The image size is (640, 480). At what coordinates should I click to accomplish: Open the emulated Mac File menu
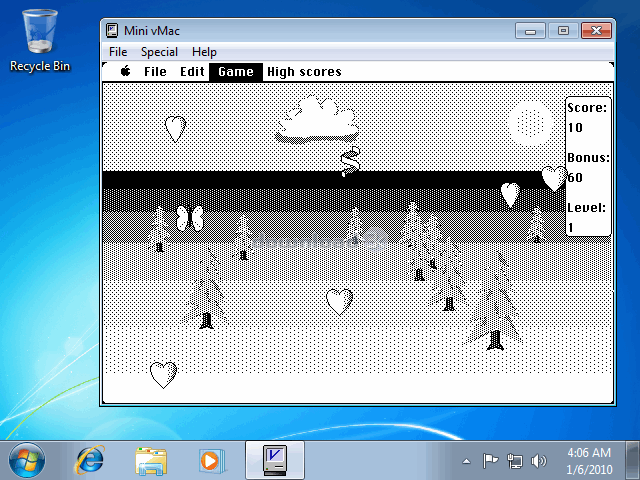(x=155, y=72)
